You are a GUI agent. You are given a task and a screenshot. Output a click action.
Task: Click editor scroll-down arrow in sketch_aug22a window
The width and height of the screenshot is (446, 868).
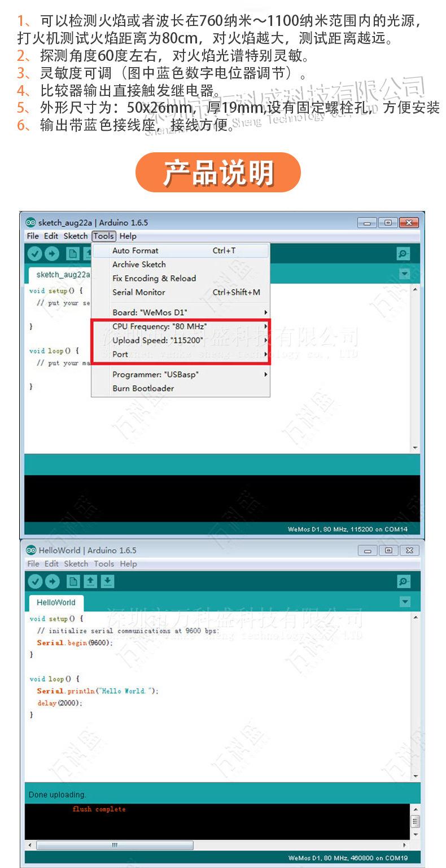click(416, 448)
